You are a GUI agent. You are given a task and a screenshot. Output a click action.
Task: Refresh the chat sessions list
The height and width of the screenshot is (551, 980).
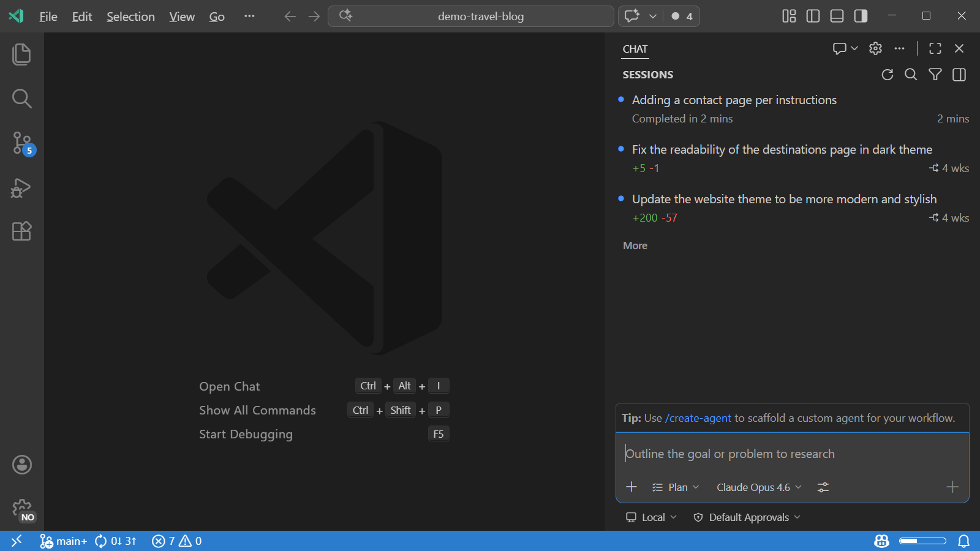coord(887,75)
